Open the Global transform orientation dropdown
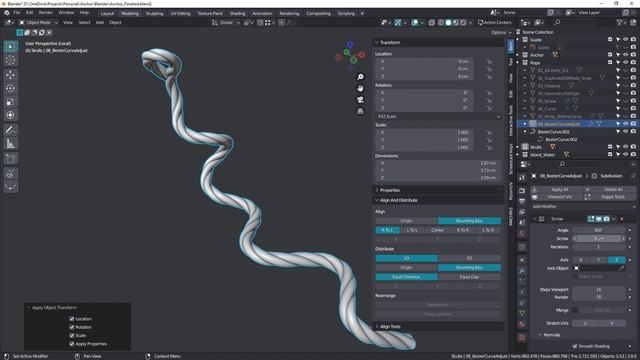Screen dimensions: 640x360 (226, 22)
